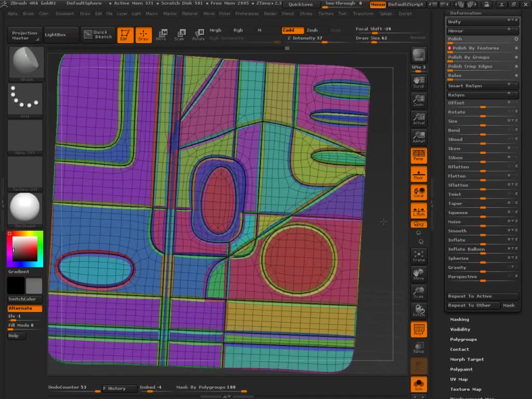Expand the Masking subpalette
This screenshot has height=399, width=532.
click(459, 320)
